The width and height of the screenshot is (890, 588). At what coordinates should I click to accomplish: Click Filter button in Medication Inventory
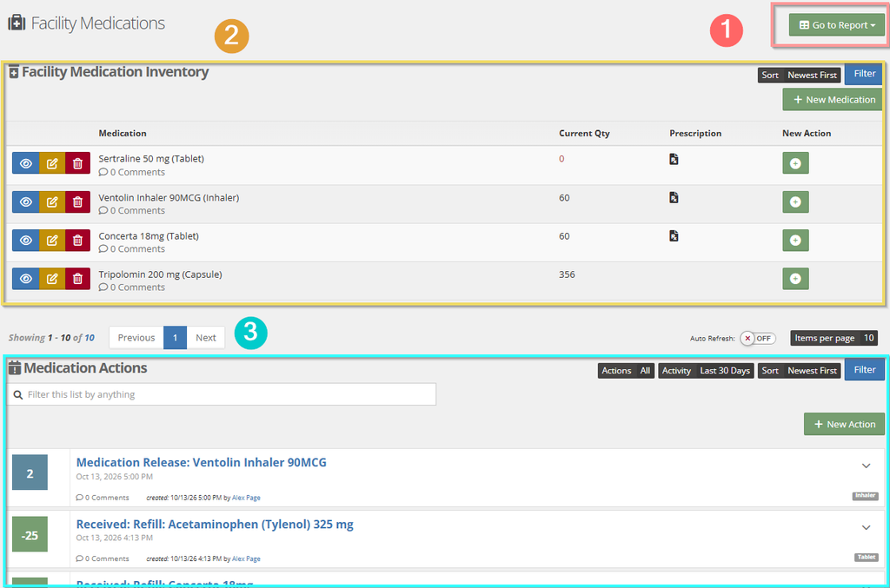pos(865,74)
